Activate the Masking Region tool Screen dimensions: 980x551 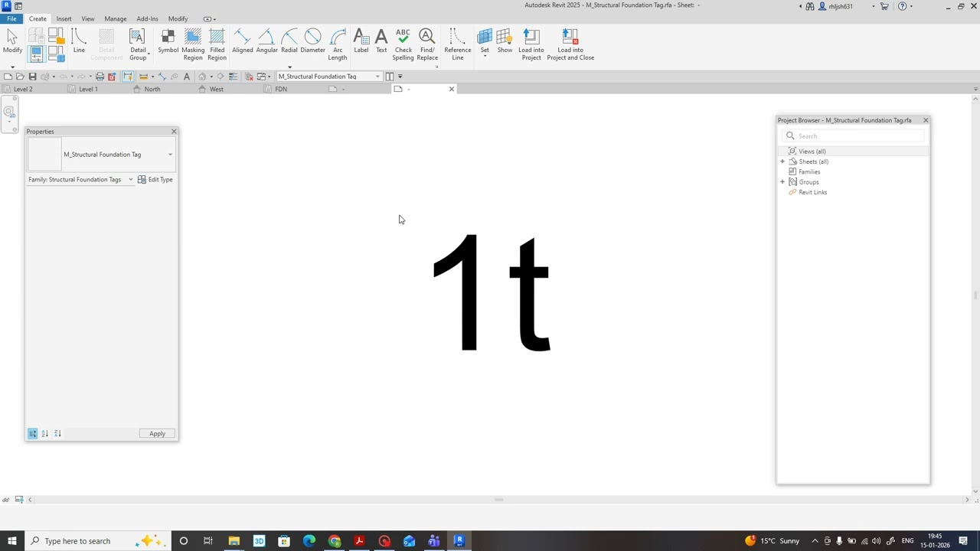tap(193, 44)
